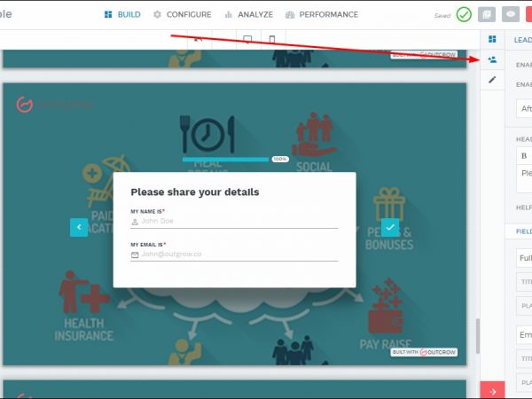Click the duplicate pages icon in header
The image size is (532, 399).
point(487,15)
